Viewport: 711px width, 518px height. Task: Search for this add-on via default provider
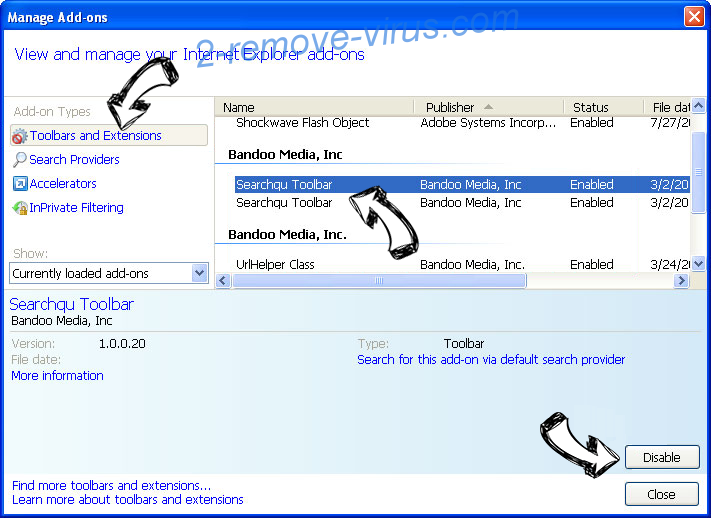490,360
